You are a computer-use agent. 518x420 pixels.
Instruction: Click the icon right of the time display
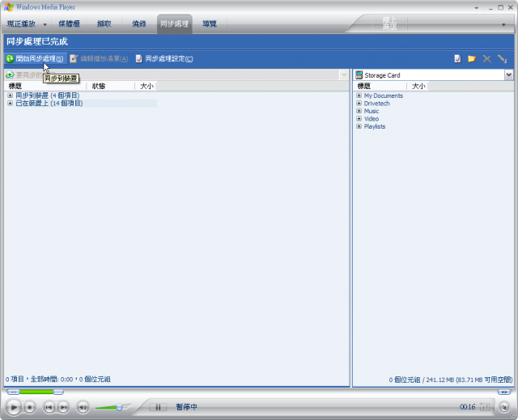485,407
